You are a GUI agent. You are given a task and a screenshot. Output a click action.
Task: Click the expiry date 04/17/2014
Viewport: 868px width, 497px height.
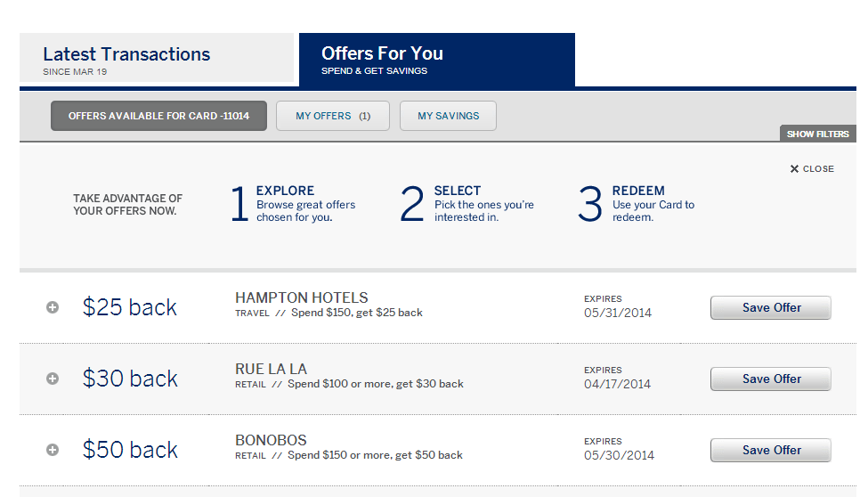coord(617,384)
